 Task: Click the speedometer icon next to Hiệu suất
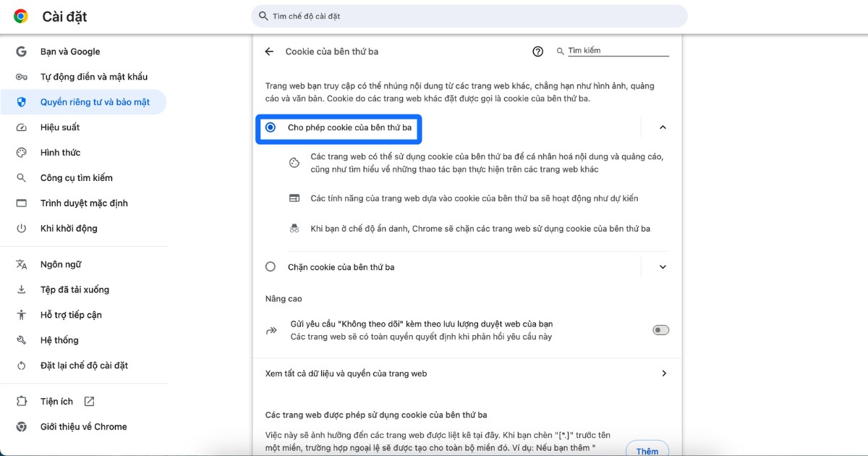pyautogui.click(x=20, y=127)
